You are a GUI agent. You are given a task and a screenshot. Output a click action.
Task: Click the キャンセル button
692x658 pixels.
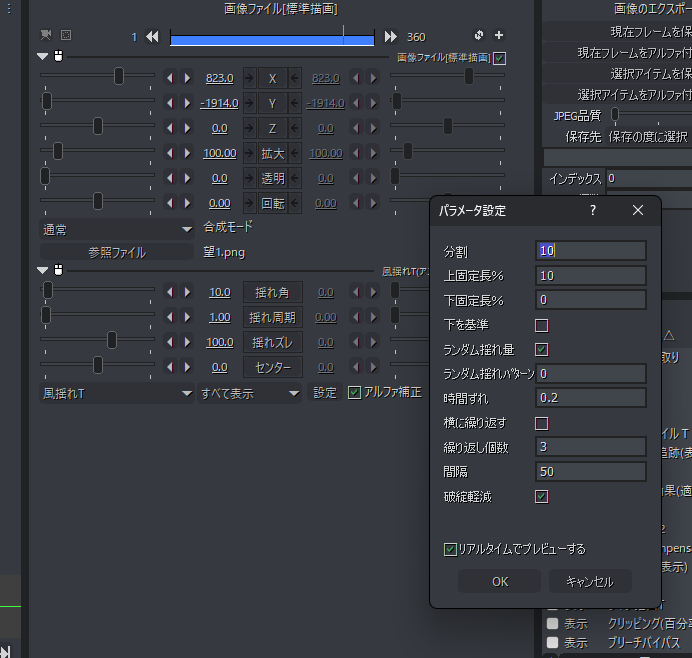(589, 582)
